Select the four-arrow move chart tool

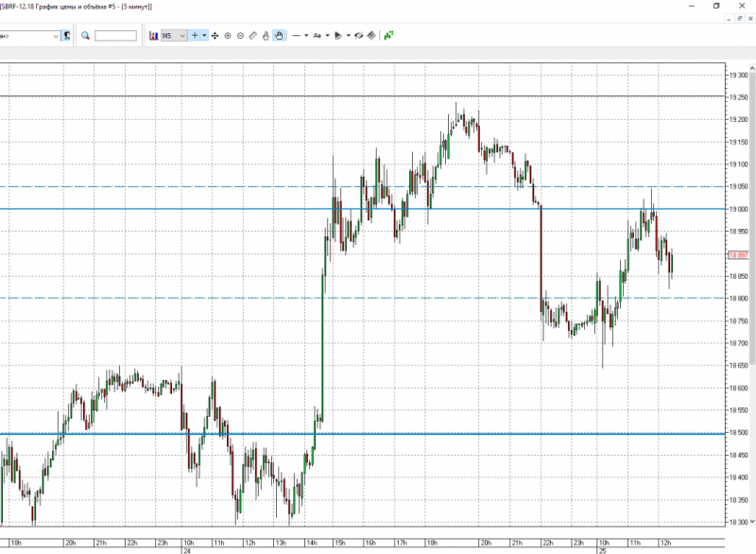coord(215,36)
